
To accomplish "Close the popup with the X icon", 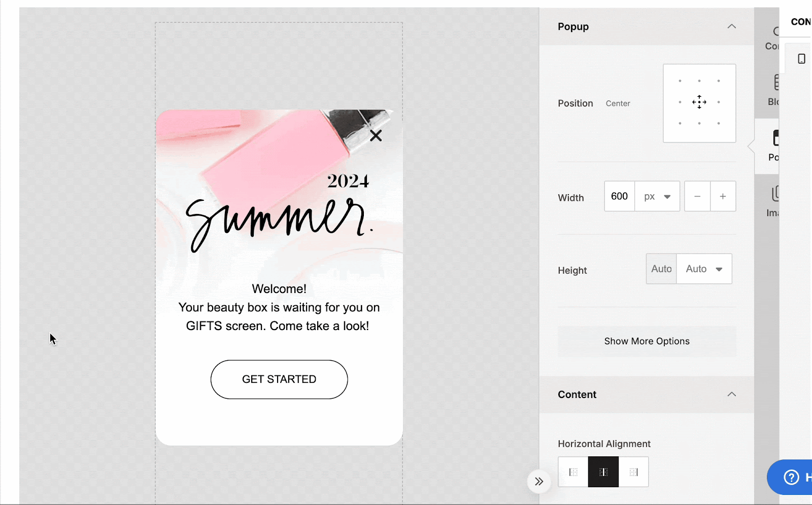I will [376, 135].
